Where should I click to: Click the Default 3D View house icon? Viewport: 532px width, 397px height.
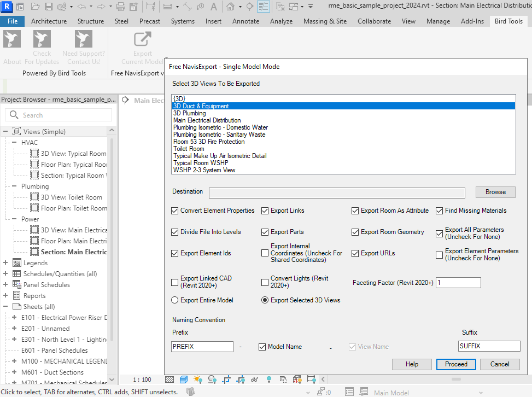point(231,7)
